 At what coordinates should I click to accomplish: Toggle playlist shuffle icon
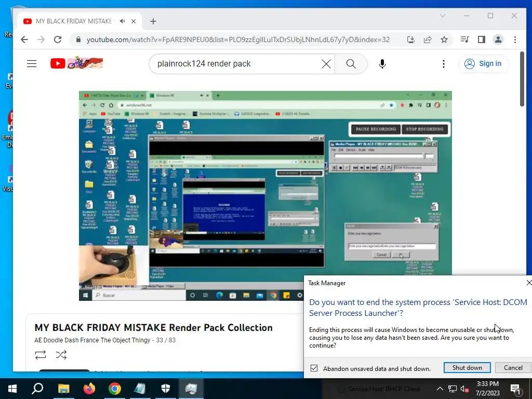pos(61,355)
